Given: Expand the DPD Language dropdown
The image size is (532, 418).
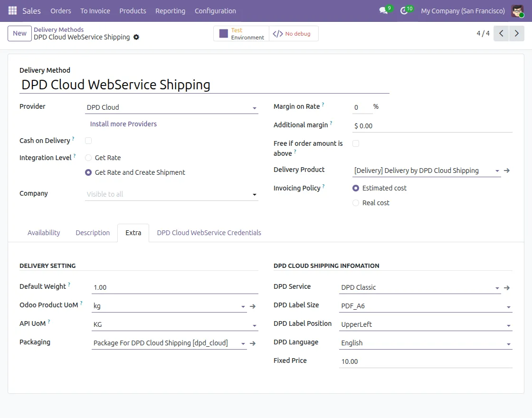Looking at the screenshot, I should pos(425,343).
